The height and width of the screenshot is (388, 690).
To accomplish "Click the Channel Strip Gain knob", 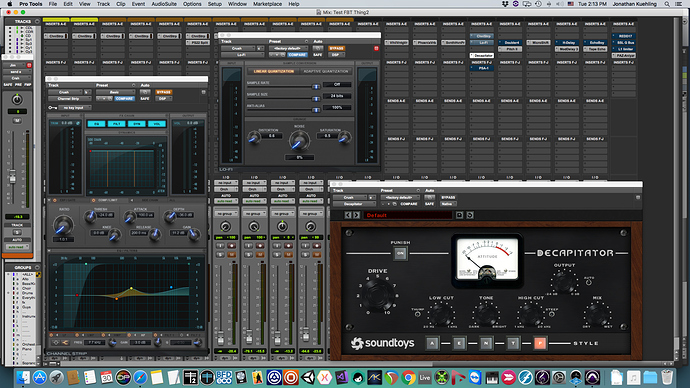I will [194, 235].
